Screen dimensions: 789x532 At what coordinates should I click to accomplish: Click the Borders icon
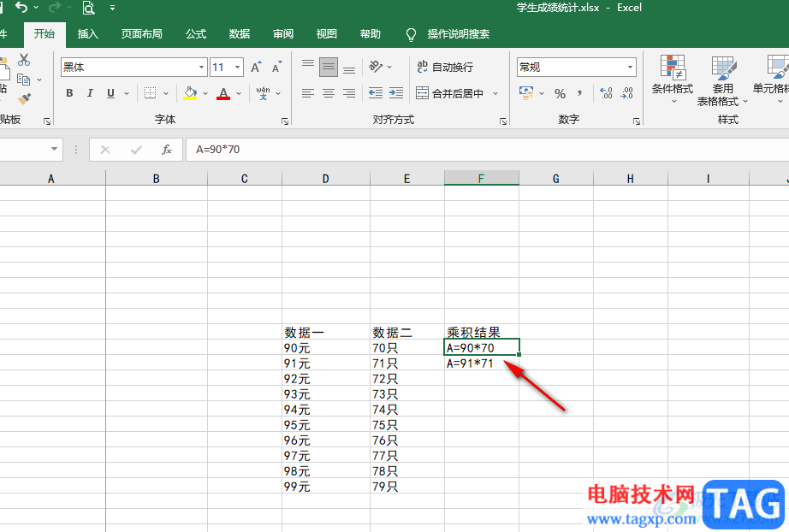tap(150, 93)
